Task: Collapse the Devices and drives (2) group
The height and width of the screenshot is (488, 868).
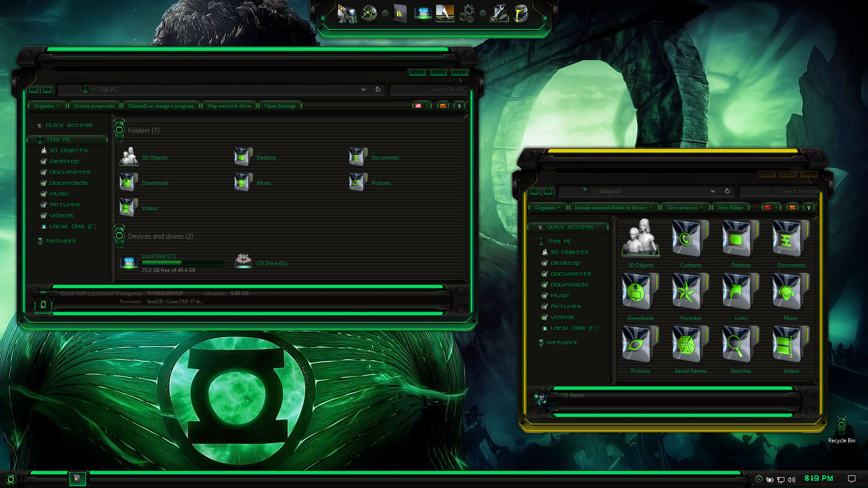Action: (119, 236)
